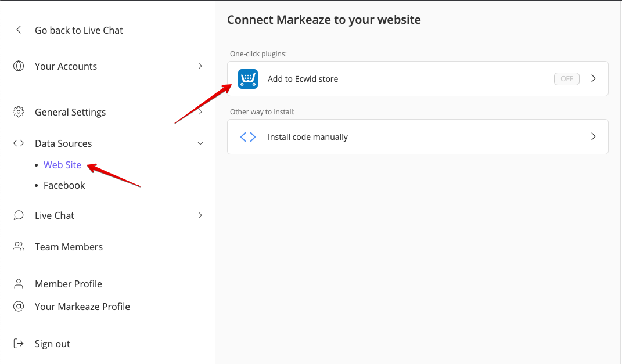Click the sign out door icon
Screen dimensions: 622x364
[19, 343]
